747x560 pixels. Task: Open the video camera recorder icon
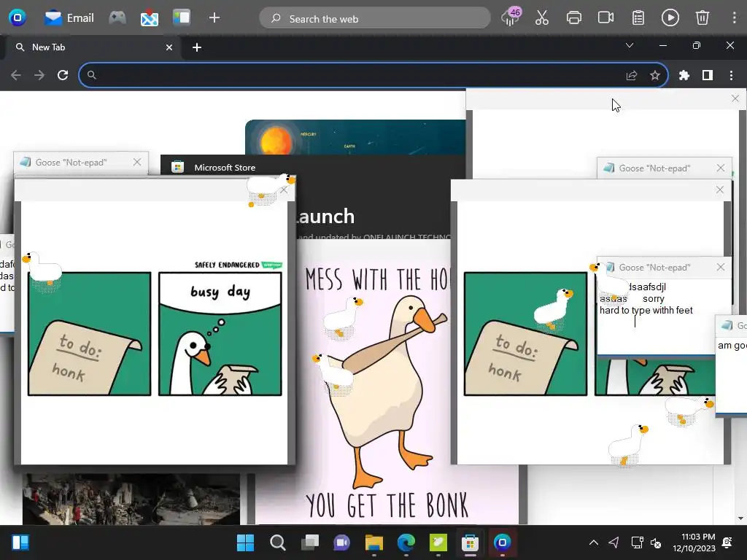coord(605,18)
